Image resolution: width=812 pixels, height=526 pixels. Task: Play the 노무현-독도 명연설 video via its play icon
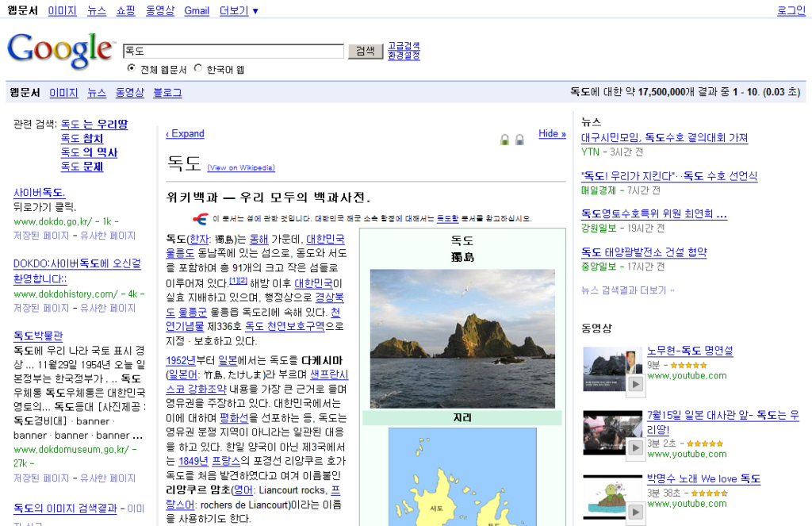[x=635, y=384]
